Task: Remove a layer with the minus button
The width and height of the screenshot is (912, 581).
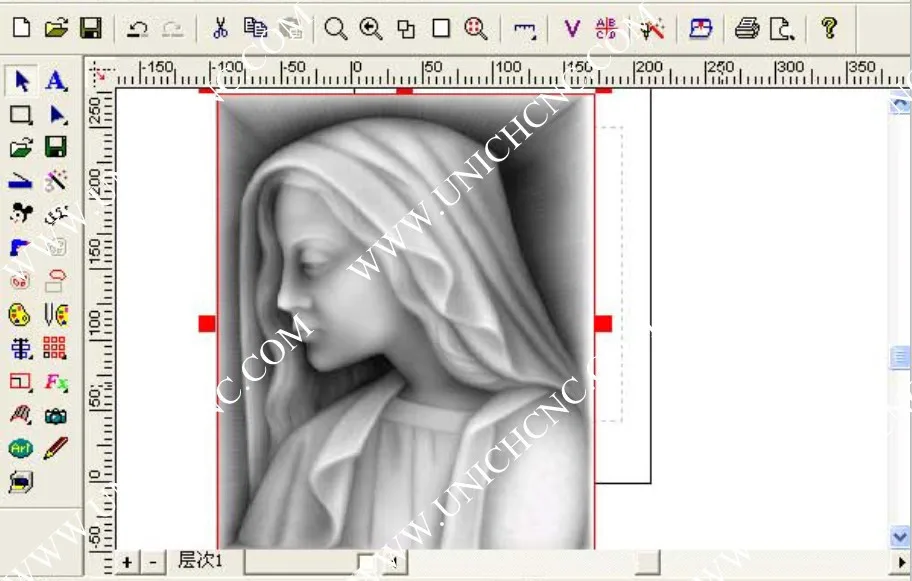Action: click(153, 562)
